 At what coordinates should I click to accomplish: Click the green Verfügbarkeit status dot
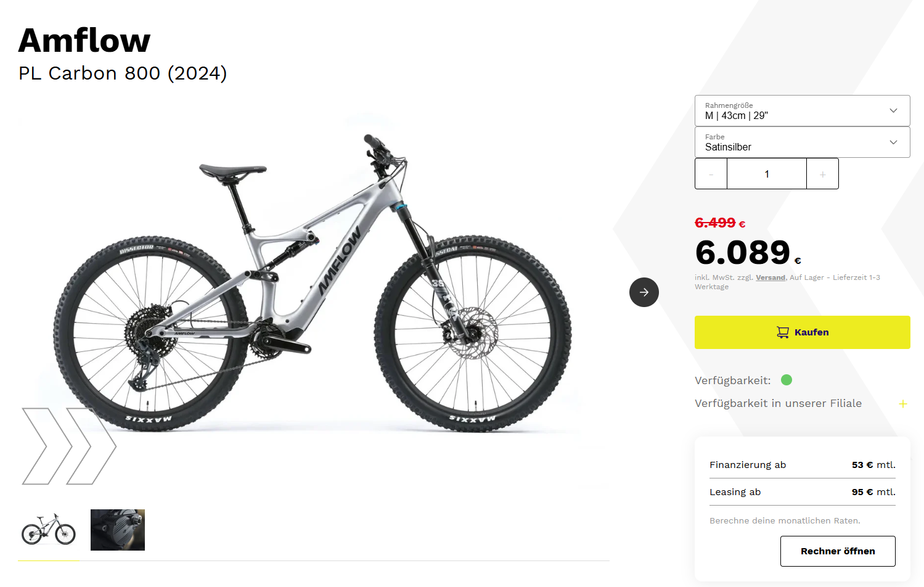[787, 380]
